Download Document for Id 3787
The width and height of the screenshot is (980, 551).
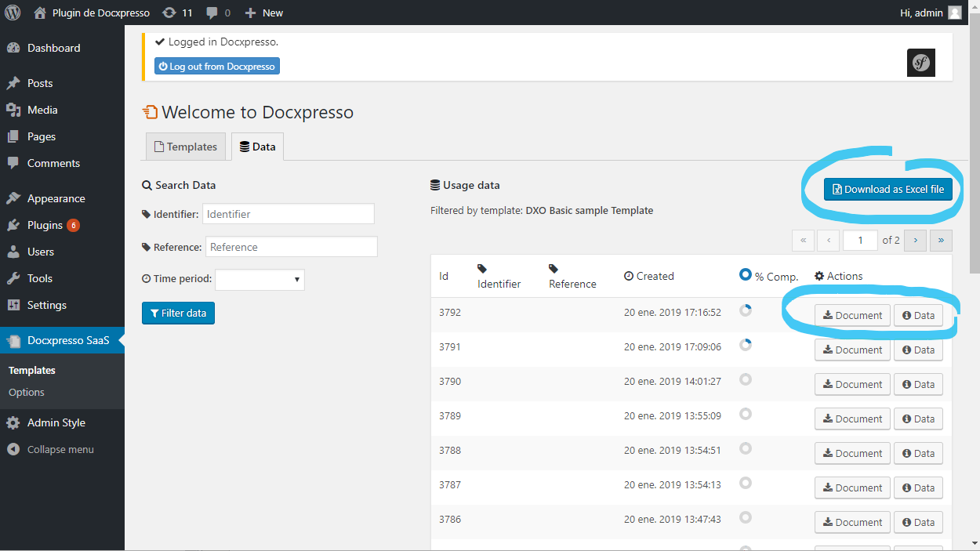point(853,488)
